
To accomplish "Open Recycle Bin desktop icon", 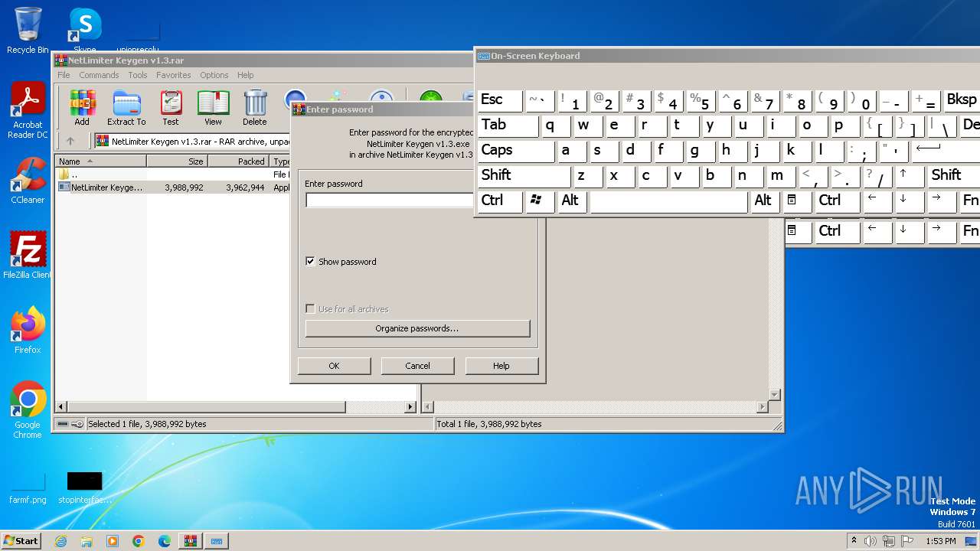I will point(28,31).
